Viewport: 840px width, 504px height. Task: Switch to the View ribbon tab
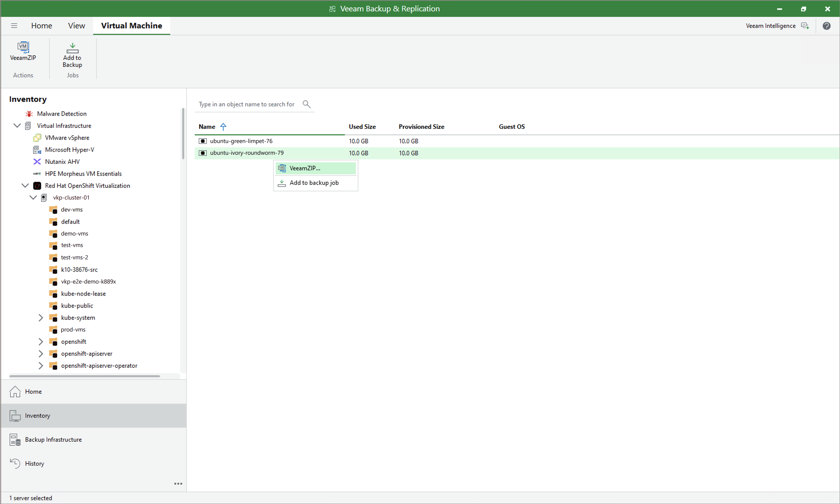pos(77,26)
